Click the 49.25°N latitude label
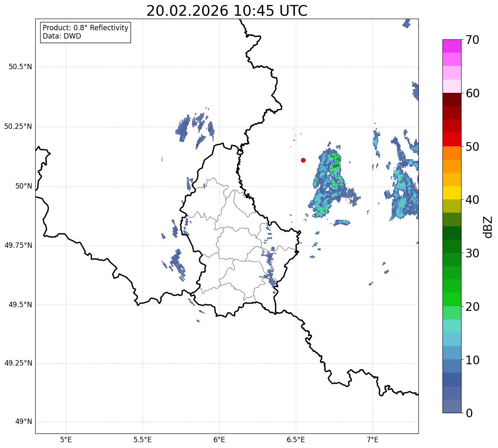The height and width of the screenshot is (448, 498). (x=18, y=363)
